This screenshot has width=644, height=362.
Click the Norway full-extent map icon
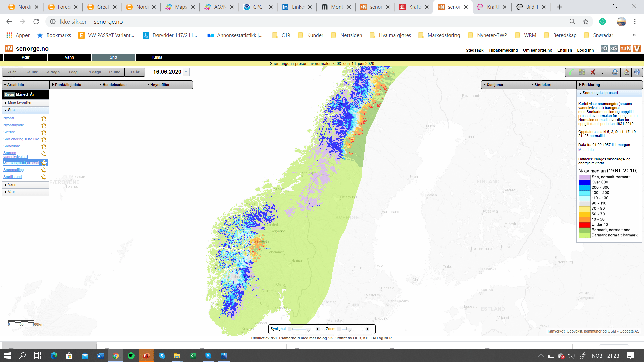point(571,72)
